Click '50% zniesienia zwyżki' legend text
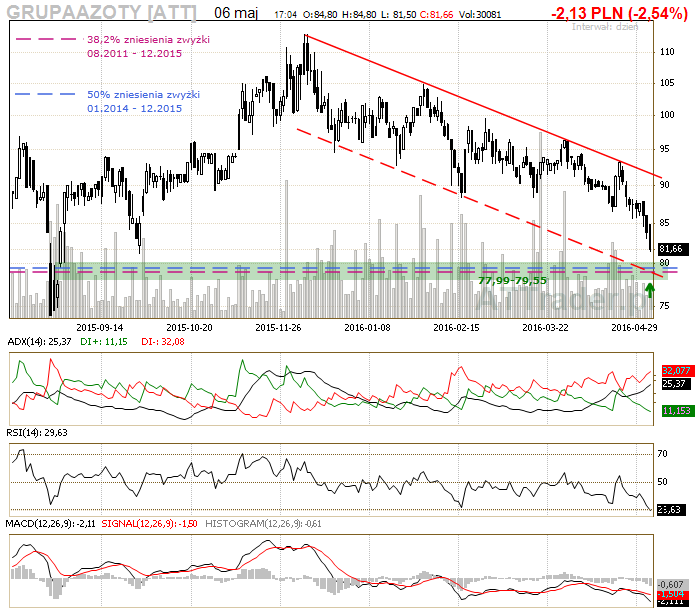The width and height of the screenshot is (700, 613). pos(143,95)
